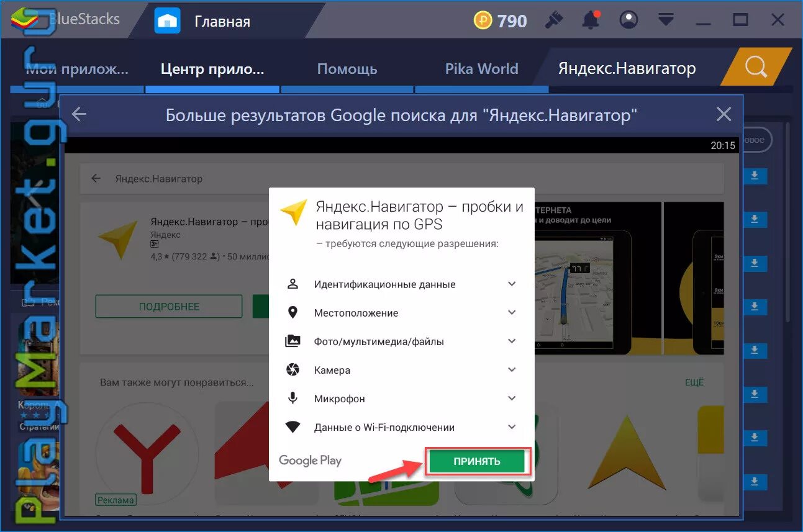Click the first download arrow icon in sidebar
Viewport: 803px width, 532px height.
[755, 176]
